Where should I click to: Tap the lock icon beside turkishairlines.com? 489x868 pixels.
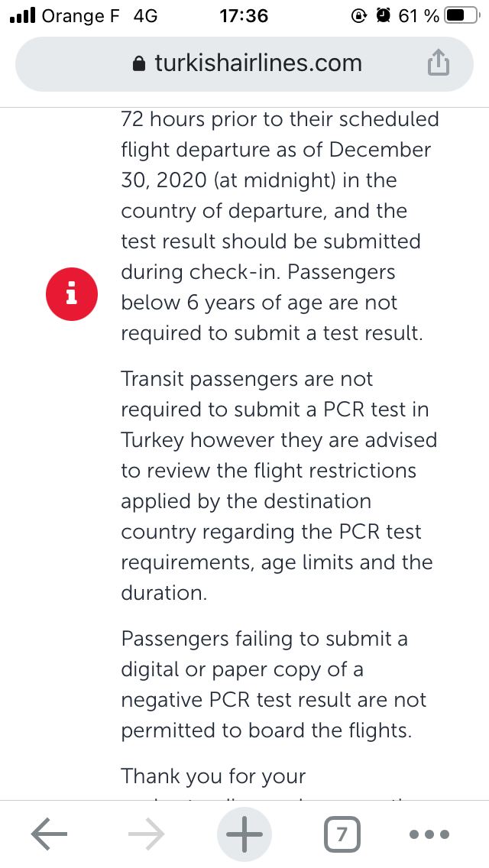139,64
